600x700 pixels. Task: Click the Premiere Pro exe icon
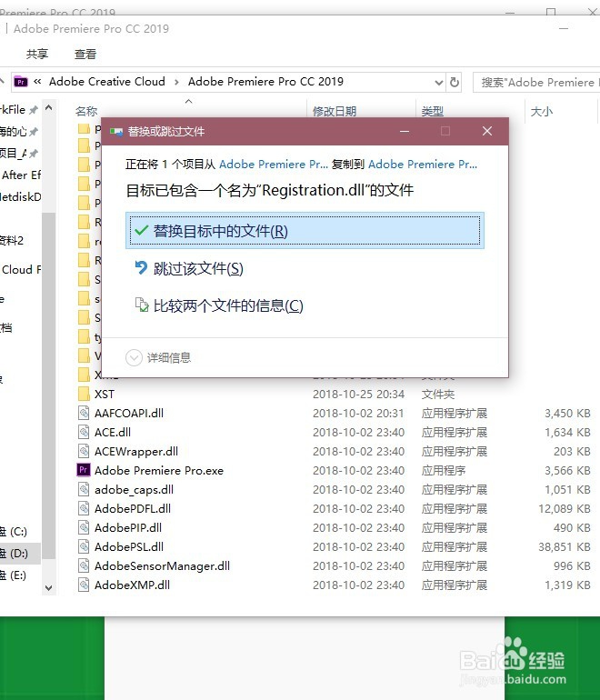(x=84, y=470)
